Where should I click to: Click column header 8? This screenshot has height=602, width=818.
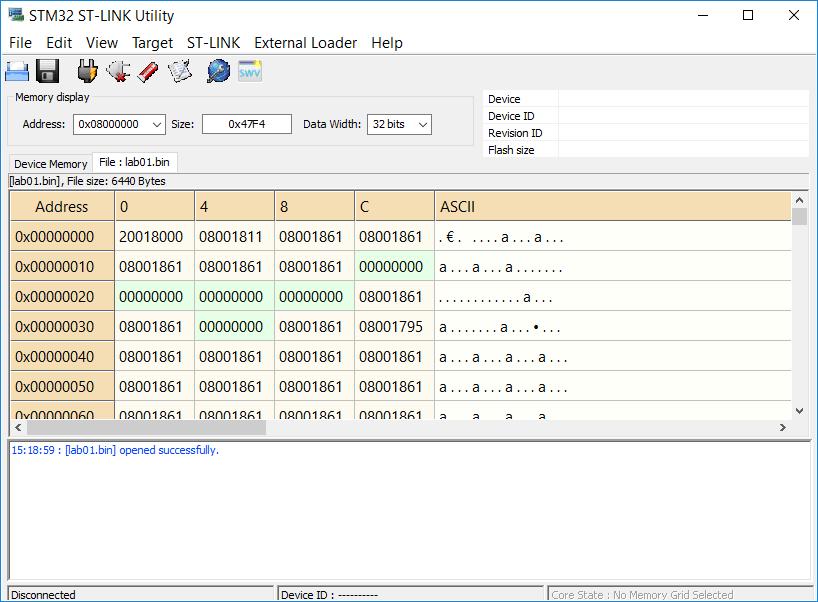tap(315, 207)
